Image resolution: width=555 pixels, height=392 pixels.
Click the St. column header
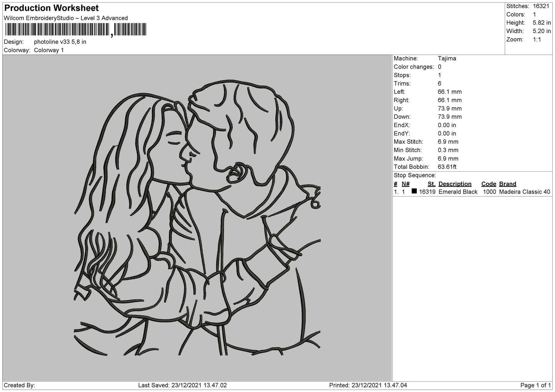pos(431,184)
